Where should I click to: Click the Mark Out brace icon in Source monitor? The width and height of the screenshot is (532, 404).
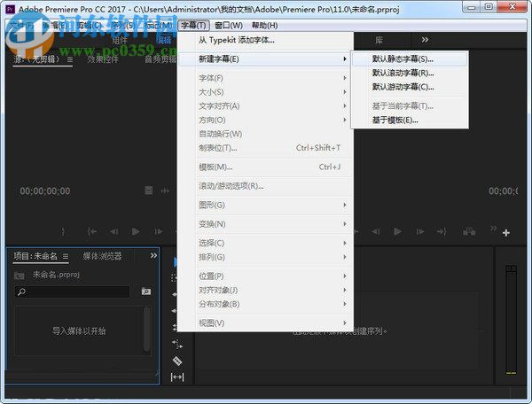(63, 231)
